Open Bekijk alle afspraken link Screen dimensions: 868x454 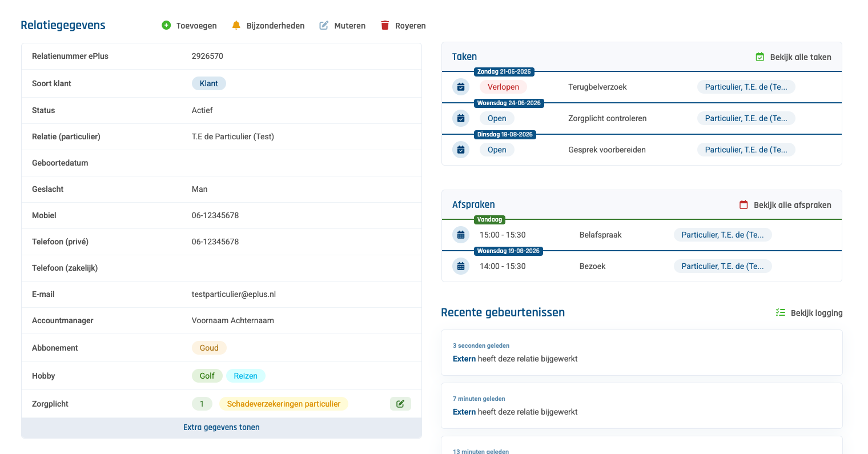tap(785, 205)
